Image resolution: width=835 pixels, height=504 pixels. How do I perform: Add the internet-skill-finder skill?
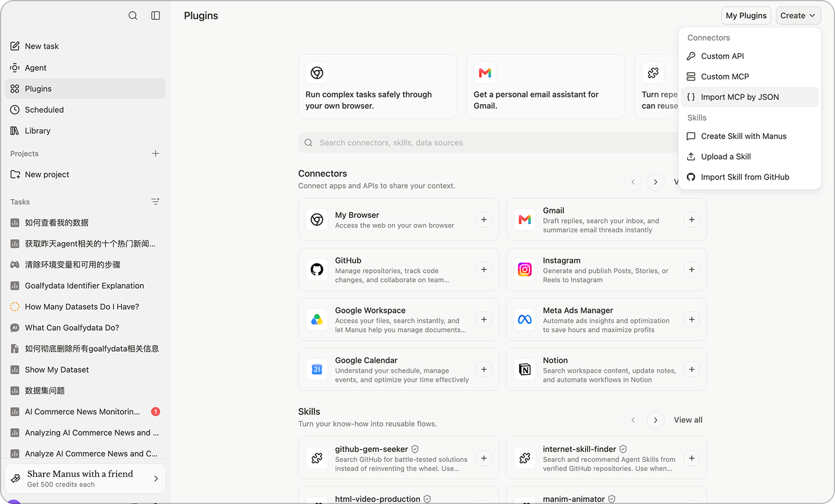(692, 458)
